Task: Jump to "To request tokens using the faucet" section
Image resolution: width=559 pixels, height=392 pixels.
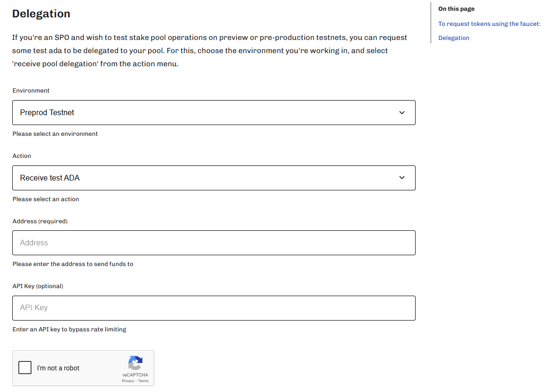Action: tap(489, 24)
